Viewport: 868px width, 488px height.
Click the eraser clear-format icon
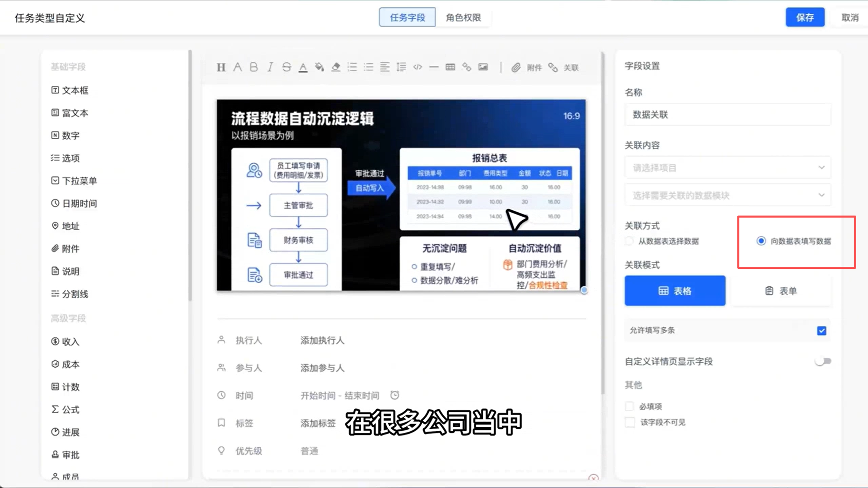(336, 67)
